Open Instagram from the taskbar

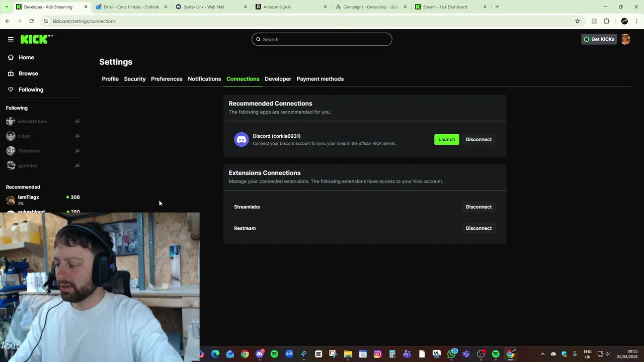[377, 354]
